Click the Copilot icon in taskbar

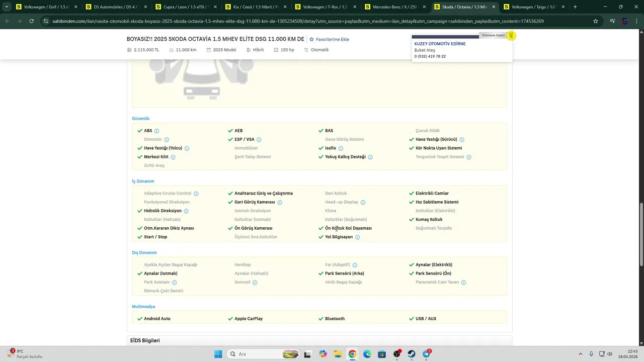click(323, 354)
